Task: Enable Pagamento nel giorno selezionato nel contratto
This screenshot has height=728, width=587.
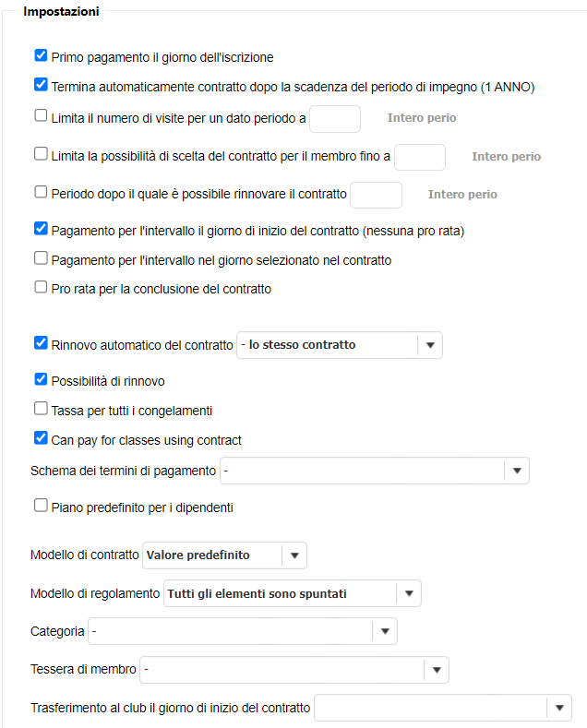Action: tap(41, 258)
